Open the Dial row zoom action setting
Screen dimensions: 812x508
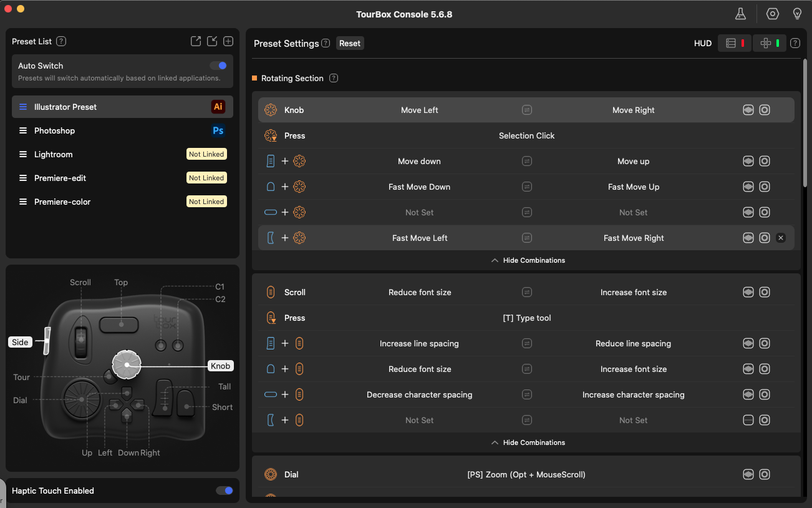tap(526, 474)
